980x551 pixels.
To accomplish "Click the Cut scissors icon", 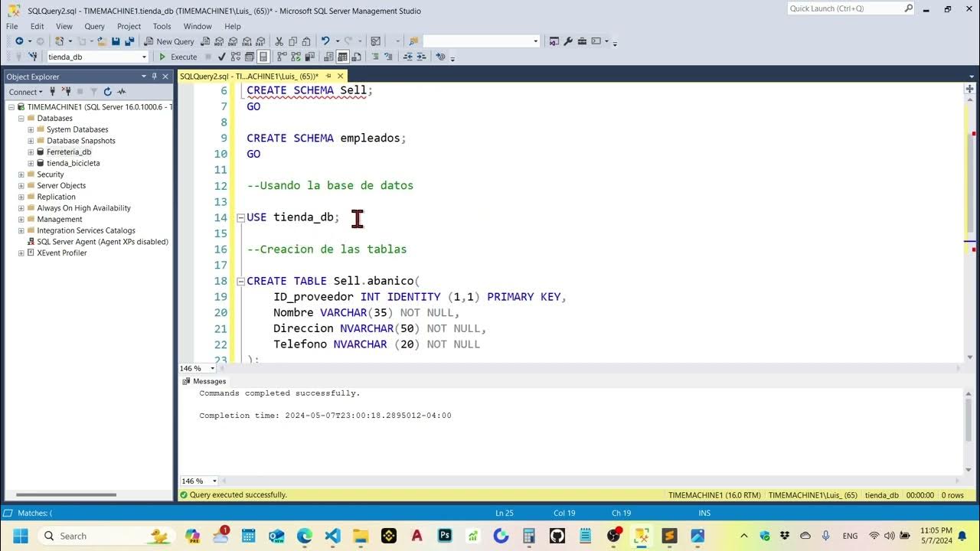I will pyautogui.click(x=279, y=41).
